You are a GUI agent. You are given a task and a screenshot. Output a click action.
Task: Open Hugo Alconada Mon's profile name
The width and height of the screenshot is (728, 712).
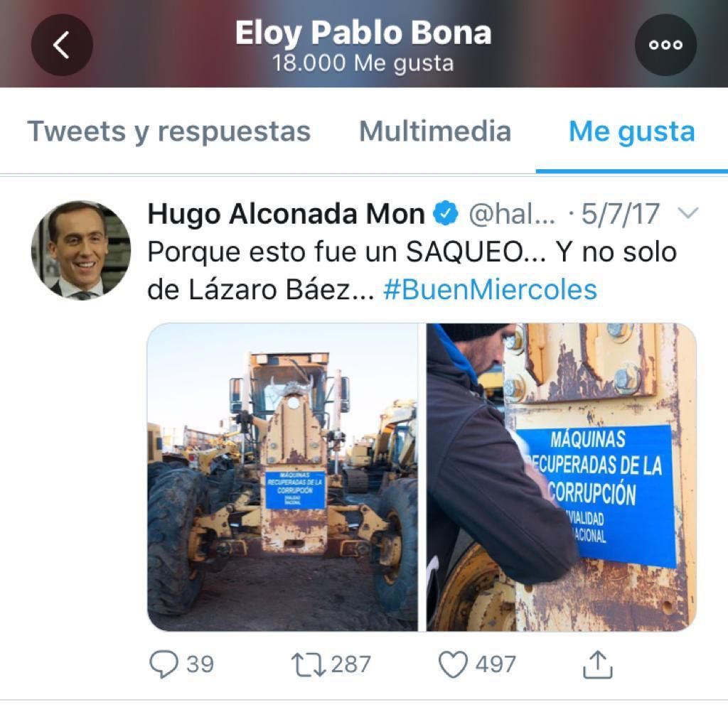286,214
